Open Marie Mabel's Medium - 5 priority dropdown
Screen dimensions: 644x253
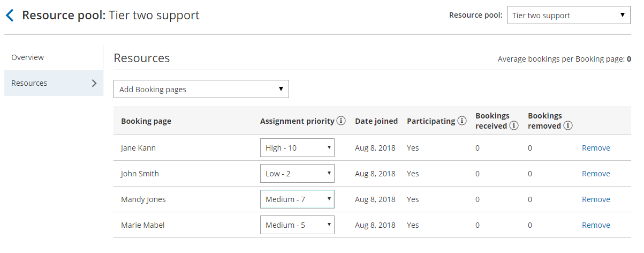(297, 225)
